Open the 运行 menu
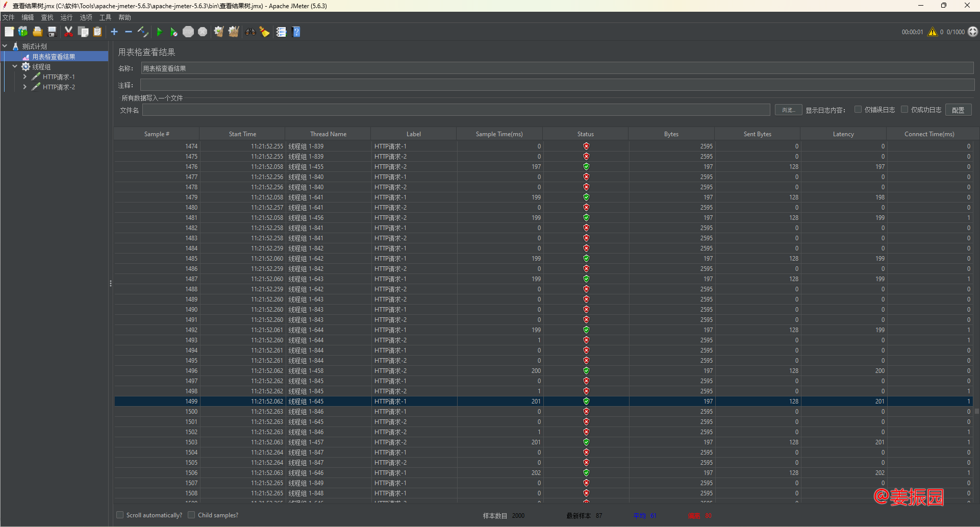Image resolution: width=980 pixels, height=527 pixels. (x=66, y=17)
